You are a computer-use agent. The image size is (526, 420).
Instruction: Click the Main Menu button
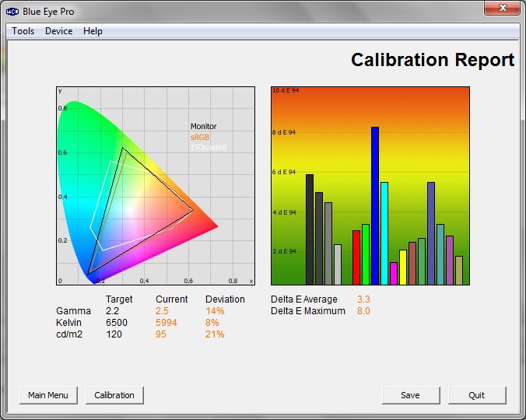(48, 395)
